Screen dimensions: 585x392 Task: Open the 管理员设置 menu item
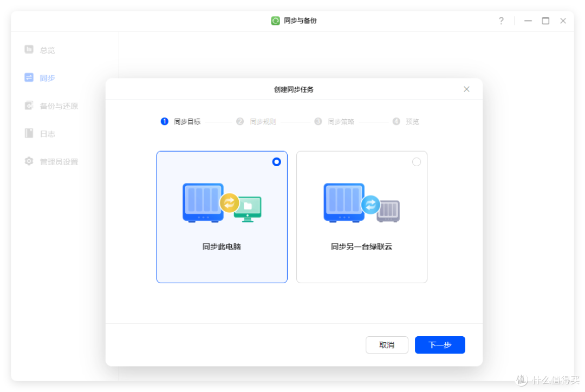tap(59, 162)
